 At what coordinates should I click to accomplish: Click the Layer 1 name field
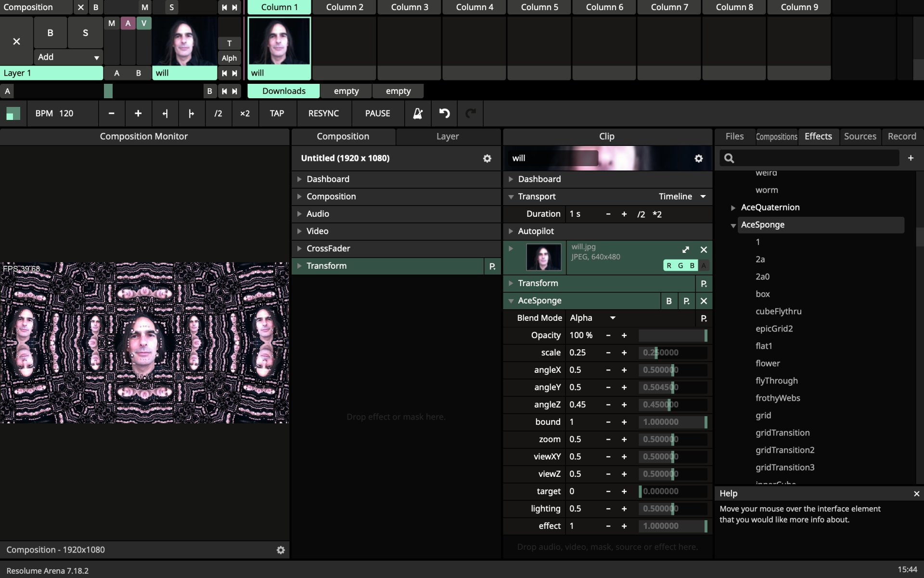click(x=51, y=73)
